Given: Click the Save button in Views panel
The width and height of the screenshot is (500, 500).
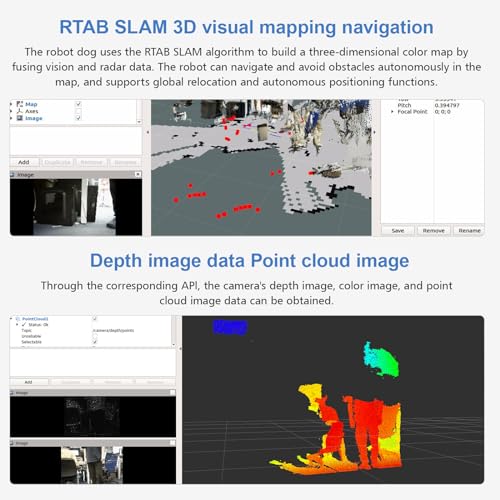Looking at the screenshot, I should [x=398, y=231].
